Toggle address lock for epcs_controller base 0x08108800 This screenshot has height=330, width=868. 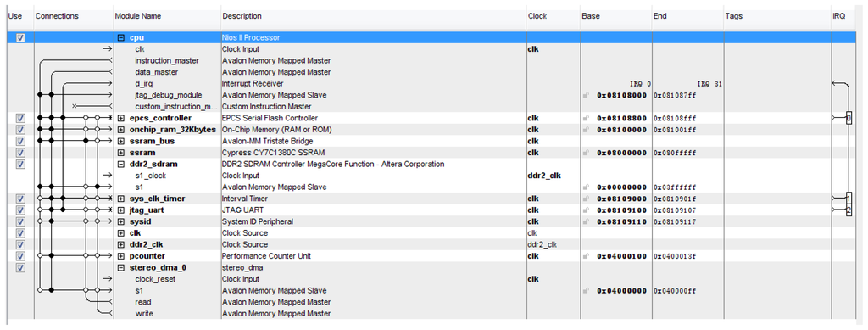(587, 119)
